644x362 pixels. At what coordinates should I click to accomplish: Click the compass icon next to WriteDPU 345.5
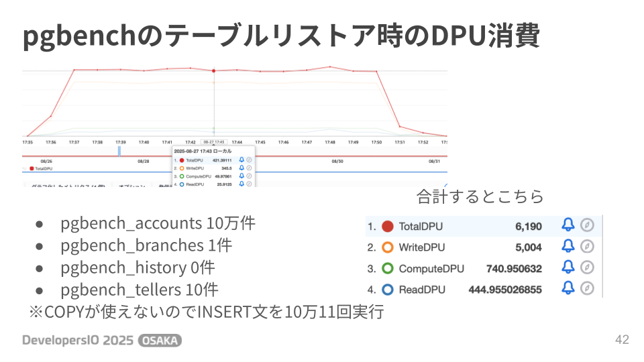pyautogui.click(x=249, y=168)
